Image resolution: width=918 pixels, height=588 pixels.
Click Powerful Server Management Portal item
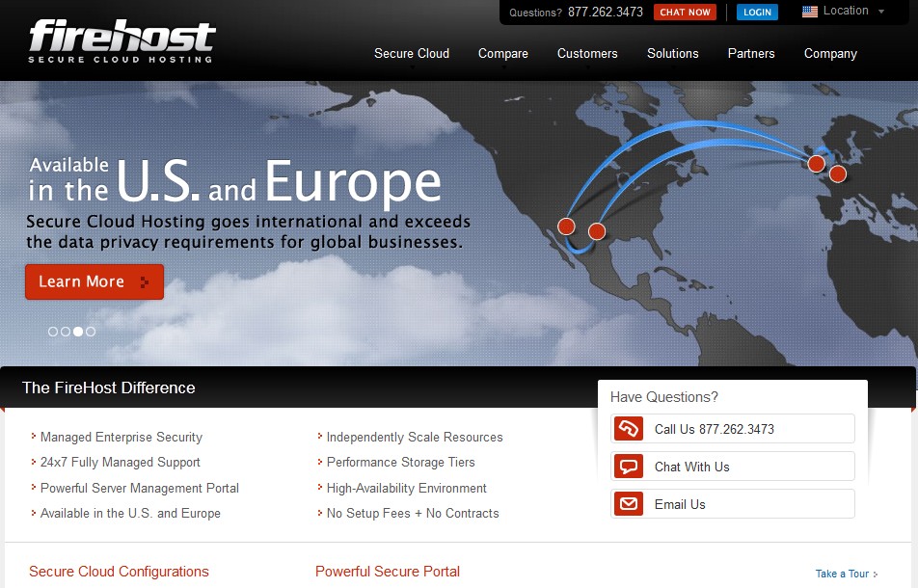pyautogui.click(x=139, y=488)
